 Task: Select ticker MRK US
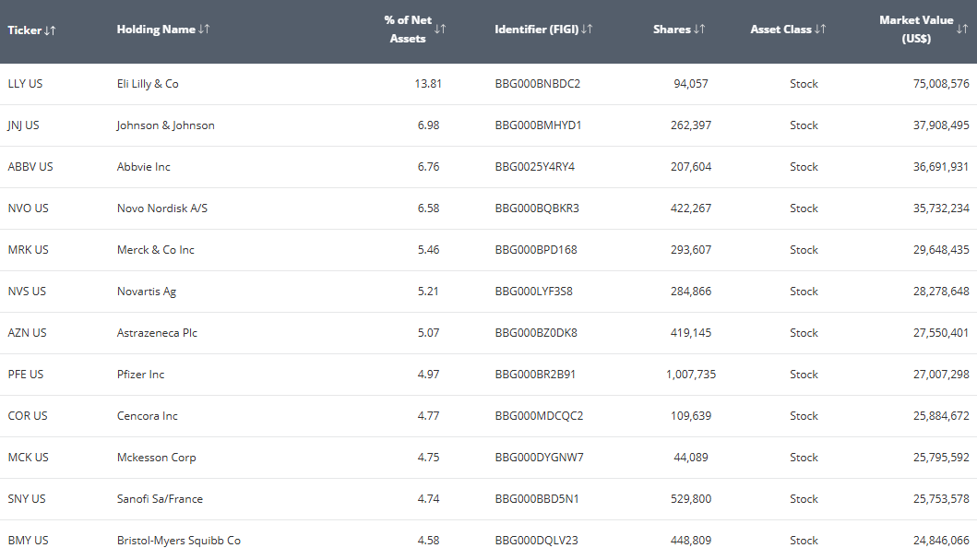[28, 250]
